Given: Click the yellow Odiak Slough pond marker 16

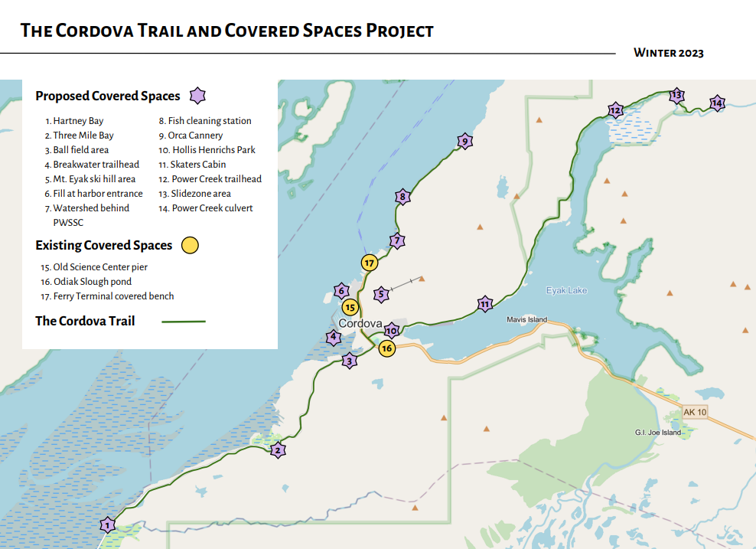Looking at the screenshot, I should coord(387,347).
